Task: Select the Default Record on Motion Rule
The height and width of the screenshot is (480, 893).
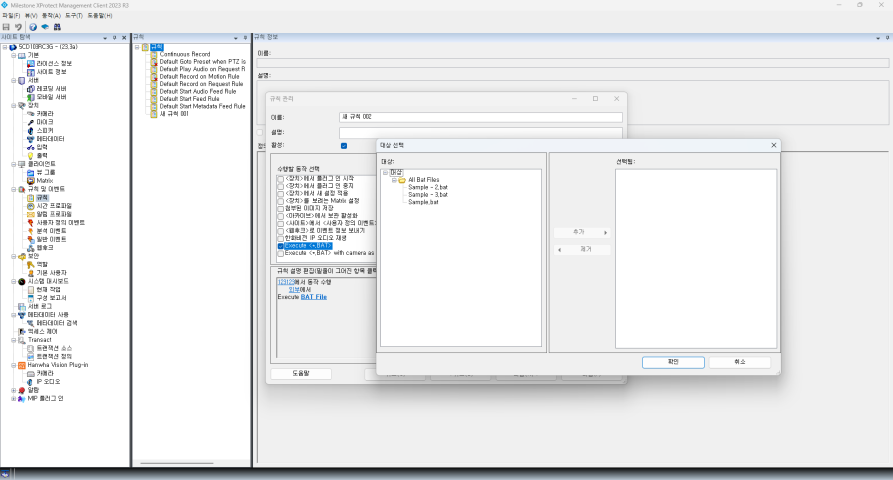Action: pyautogui.click(x=201, y=76)
